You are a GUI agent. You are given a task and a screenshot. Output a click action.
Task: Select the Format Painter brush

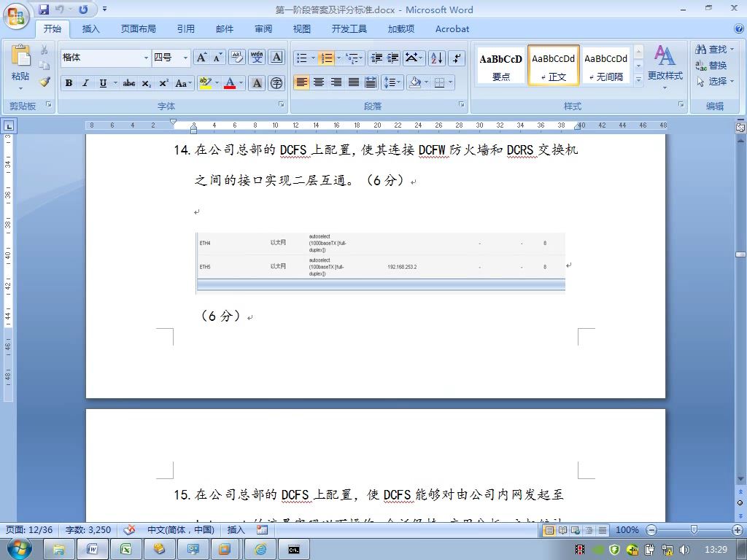pos(44,82)
